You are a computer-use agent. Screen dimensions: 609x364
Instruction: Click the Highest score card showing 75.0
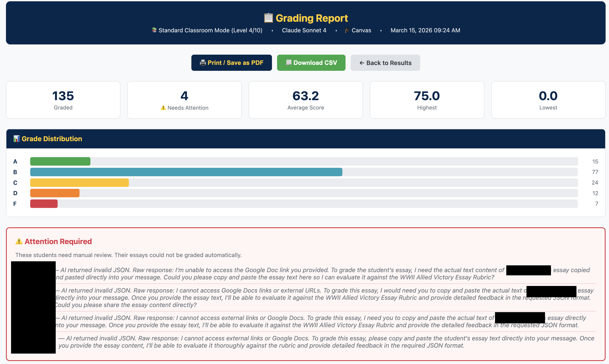coord(427,100)
